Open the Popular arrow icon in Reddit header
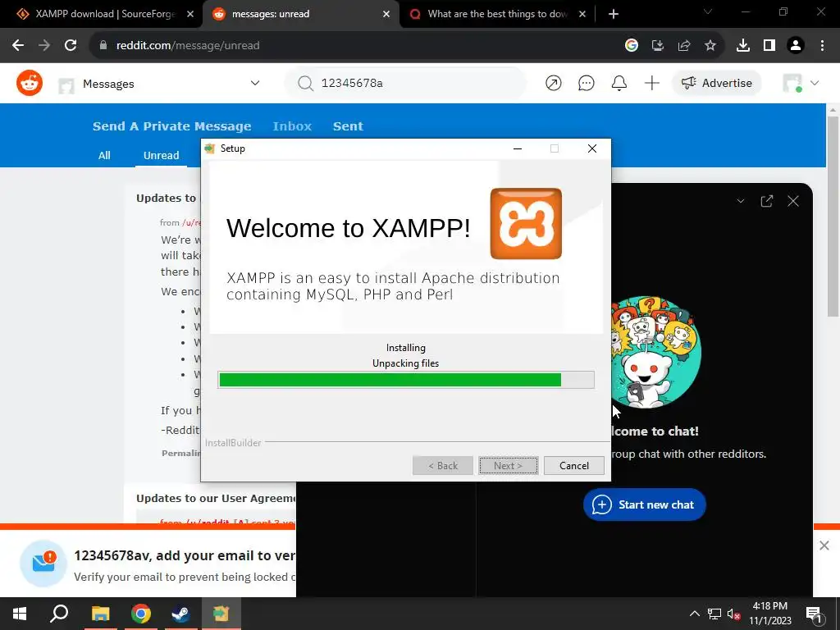 (554, 83)
